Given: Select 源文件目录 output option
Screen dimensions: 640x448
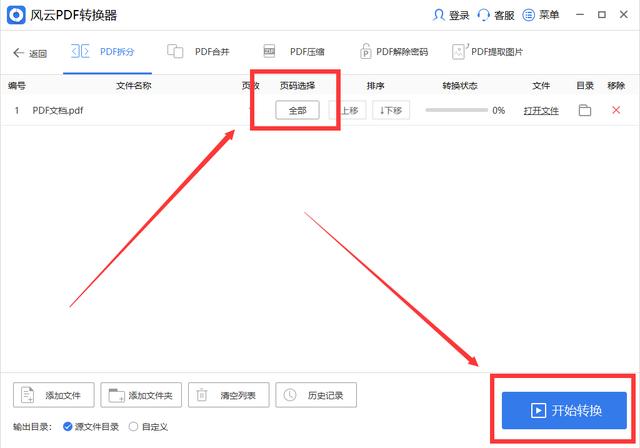Looking at the screenshot, I should [91, 427].
